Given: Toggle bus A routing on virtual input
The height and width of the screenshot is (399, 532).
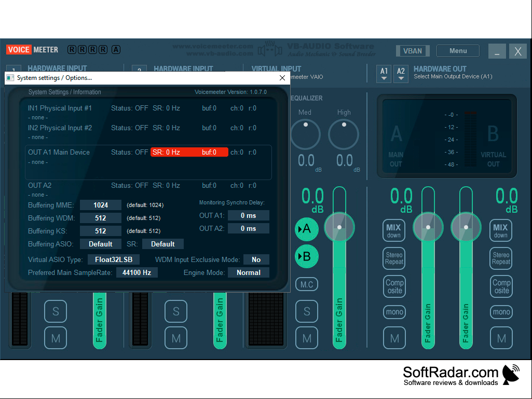Looking at the screenshot, I should pyautogui.click(x=307, y=229).
